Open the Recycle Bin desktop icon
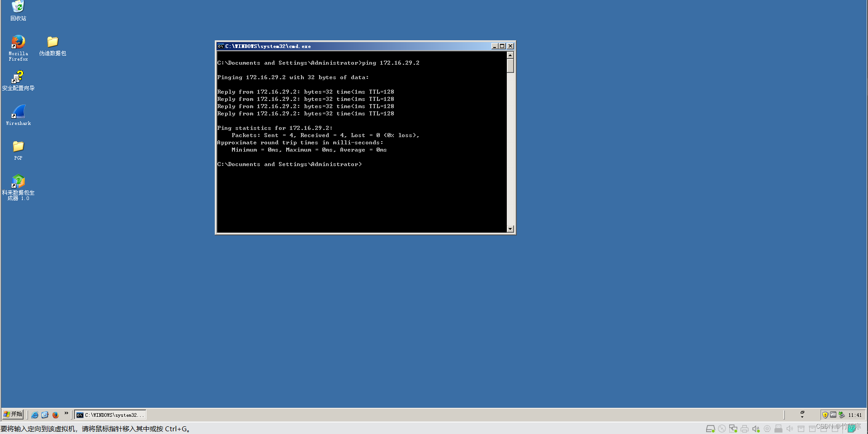This screenshot has width=868, height=434. coord(18,10)
